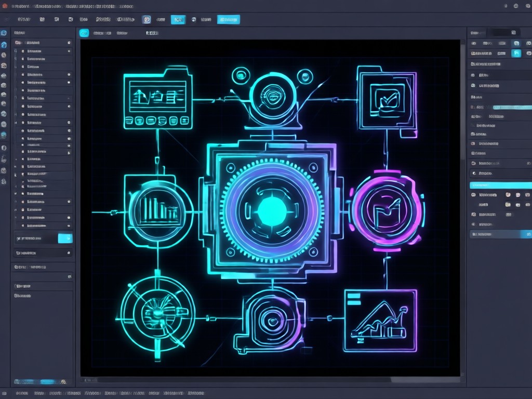Select the topmost icon in left sidebar strip
The width and height of the screenshot is (532, 399).
click(4, 33)
